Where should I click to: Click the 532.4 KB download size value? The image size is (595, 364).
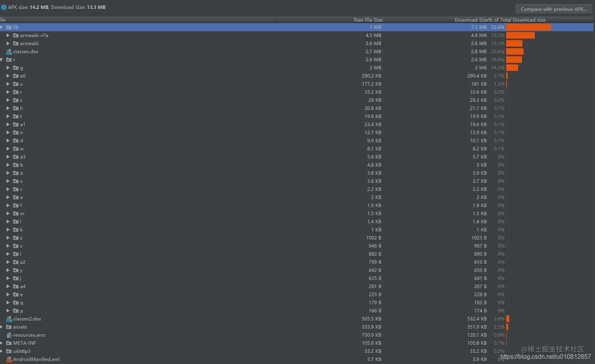(477, 319)
